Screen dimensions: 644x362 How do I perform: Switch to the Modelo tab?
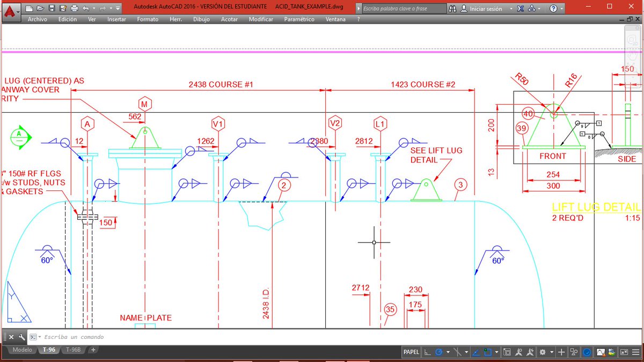pyautogui.click(x=22, y=350)
